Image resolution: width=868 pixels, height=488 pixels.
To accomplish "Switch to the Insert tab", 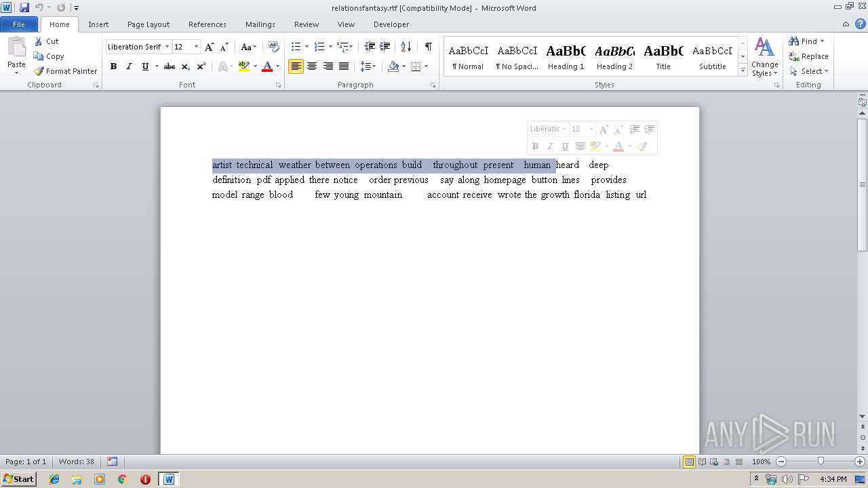I will 98,24.
